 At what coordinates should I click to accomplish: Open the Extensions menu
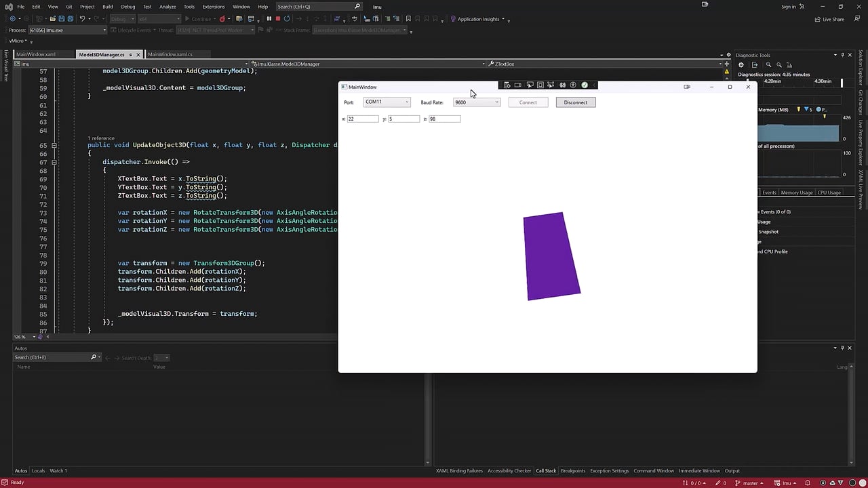click(214, 7)
